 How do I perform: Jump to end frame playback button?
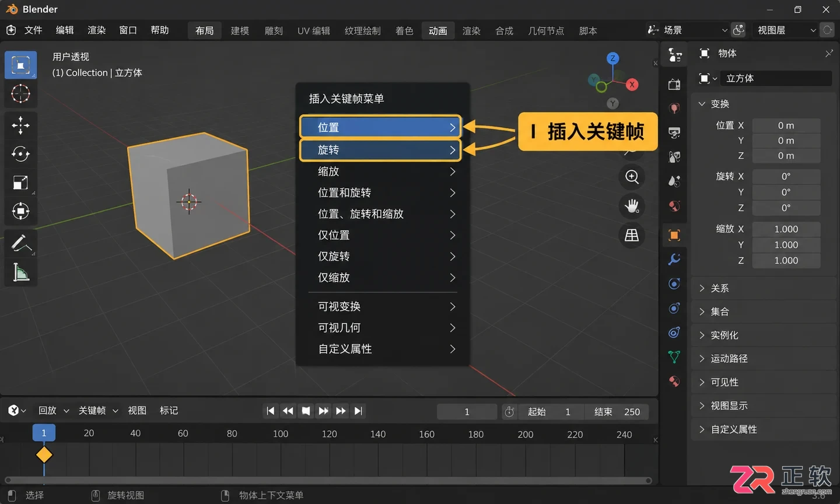click(358, 411)
